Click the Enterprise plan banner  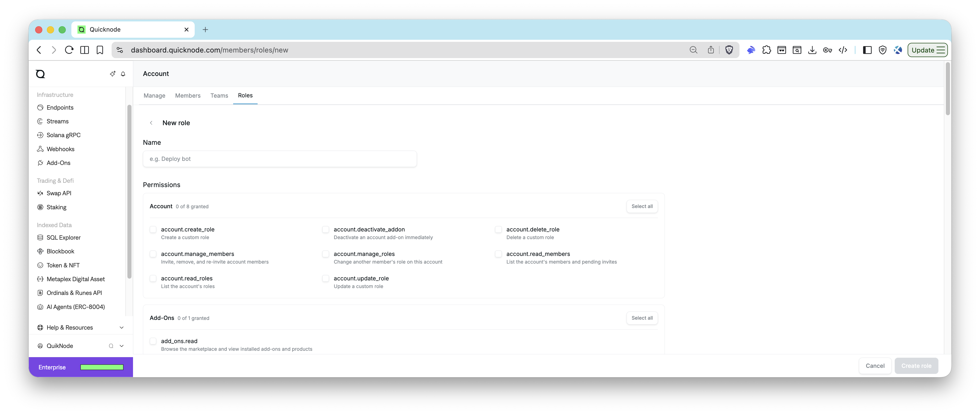(81, 367)
